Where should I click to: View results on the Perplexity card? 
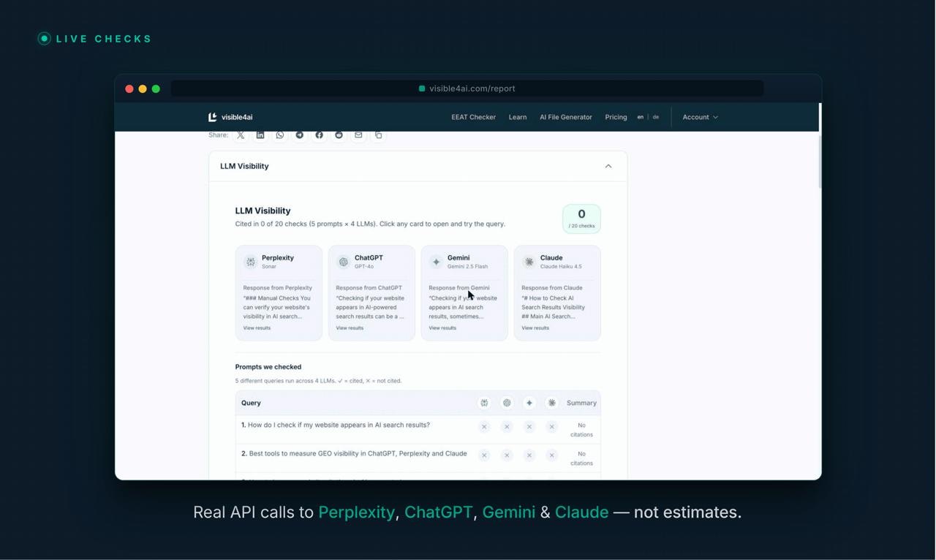[257, 328]
